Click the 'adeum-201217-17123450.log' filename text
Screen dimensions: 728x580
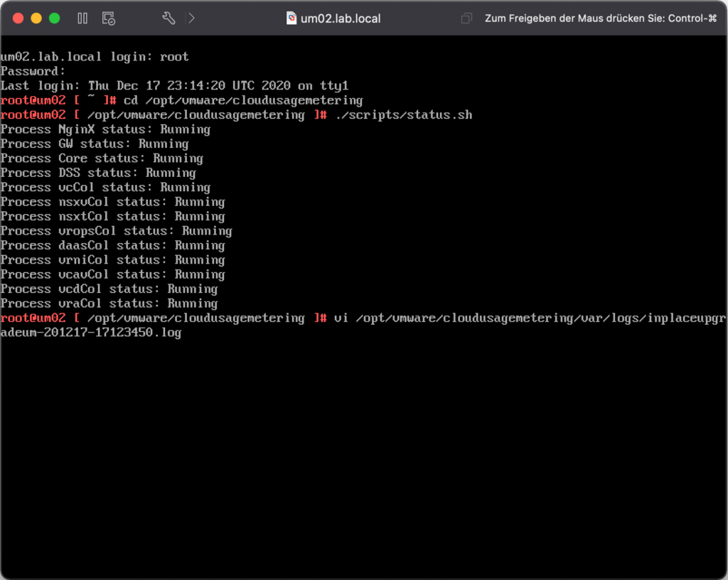[91, 333]
